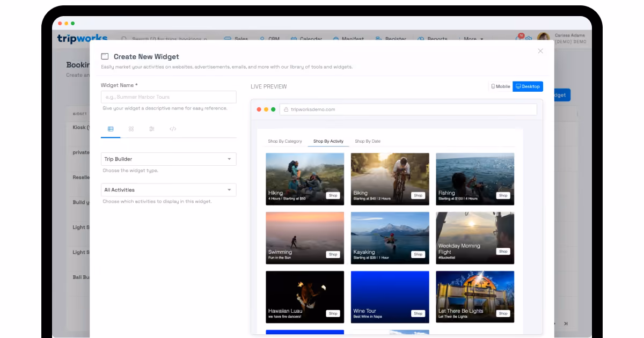Open the four-squares grid icon tab
The image size is (644, 338).
tap(131, 129)
